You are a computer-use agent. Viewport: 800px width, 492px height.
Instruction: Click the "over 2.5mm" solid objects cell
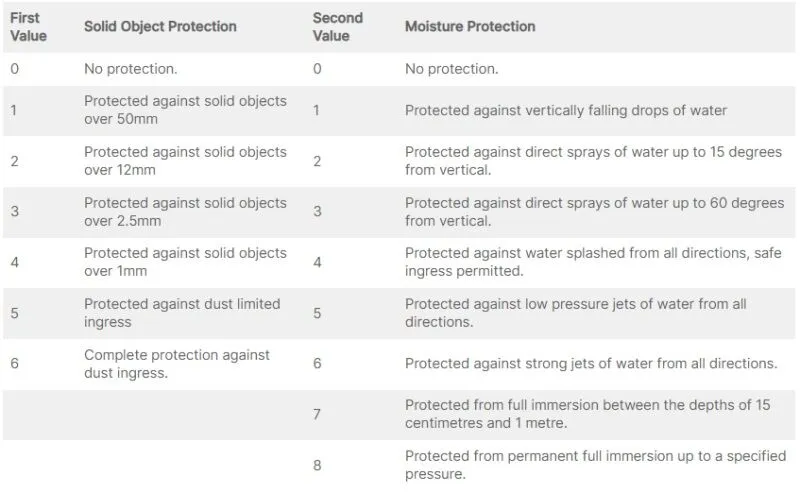(x=185, y=212)
